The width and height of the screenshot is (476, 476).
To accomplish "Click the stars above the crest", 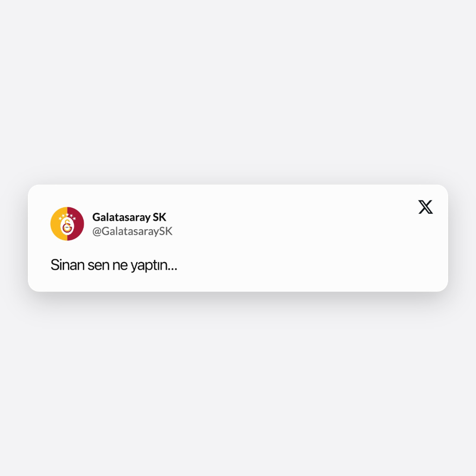I will (67, 216).
